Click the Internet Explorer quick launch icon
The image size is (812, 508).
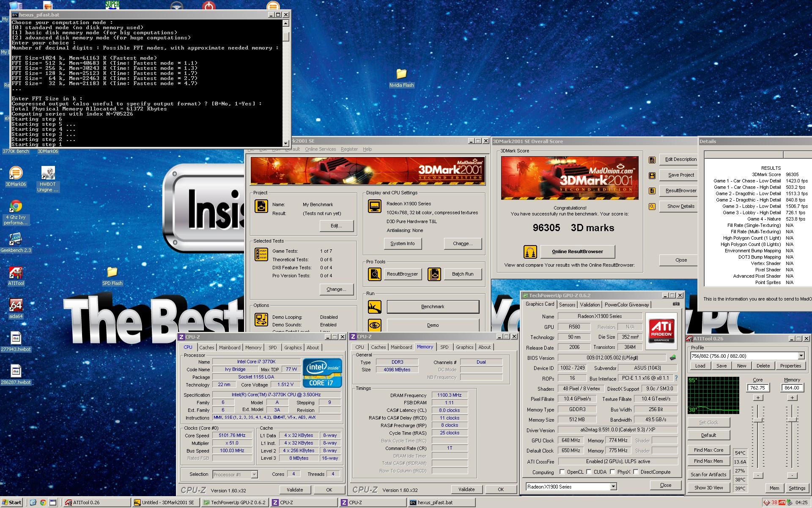click(33, 502)
